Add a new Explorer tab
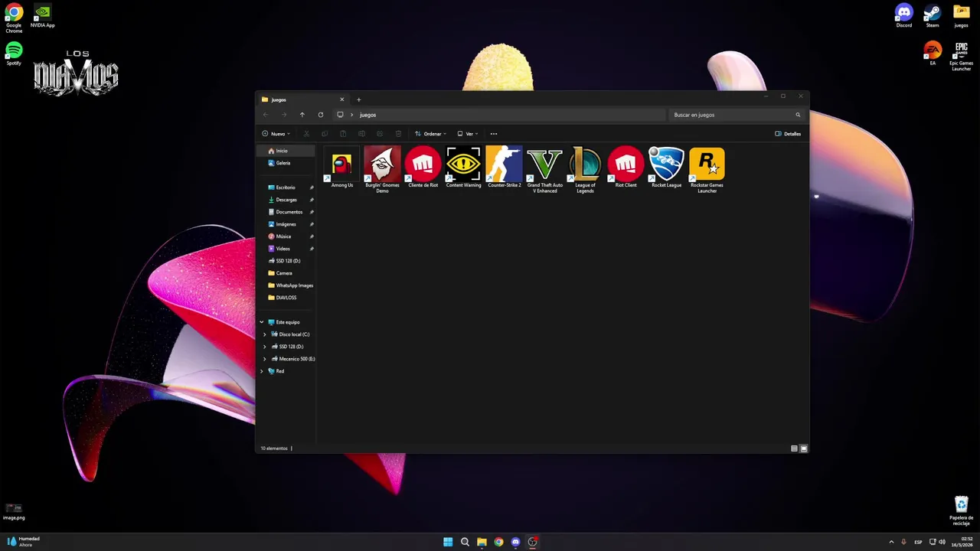Viewport: 980px width, 551px height. [x=358, y=99]
